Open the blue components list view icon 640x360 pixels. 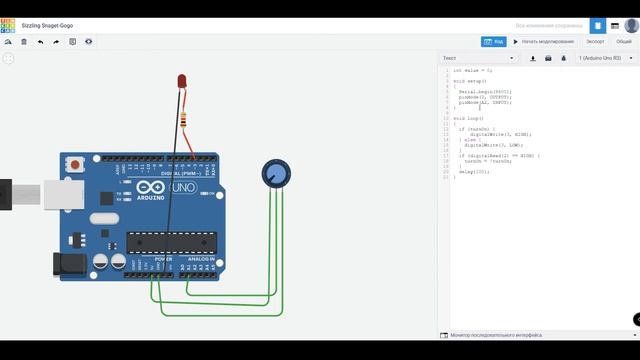(x=598, y=26)
